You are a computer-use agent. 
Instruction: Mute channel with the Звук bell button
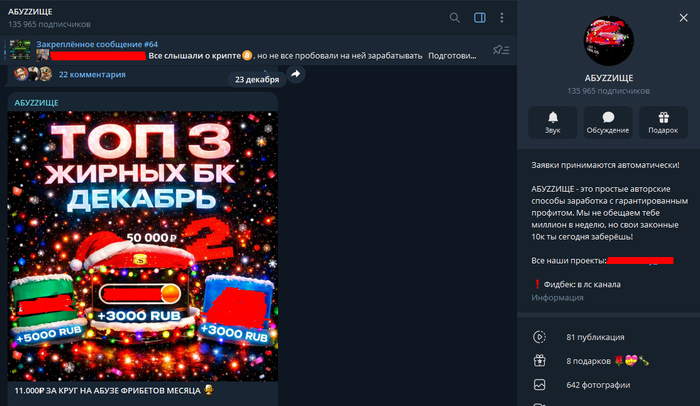552,121
